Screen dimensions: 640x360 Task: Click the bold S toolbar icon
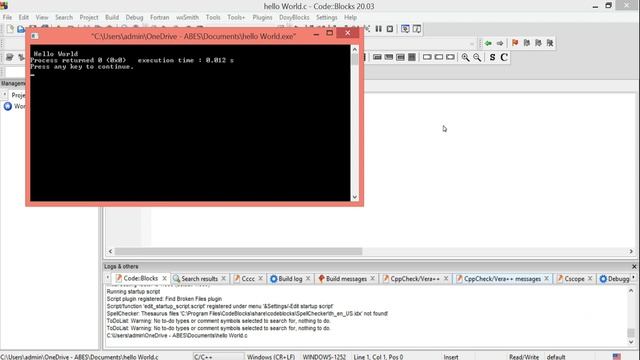[x=492, y=57]
